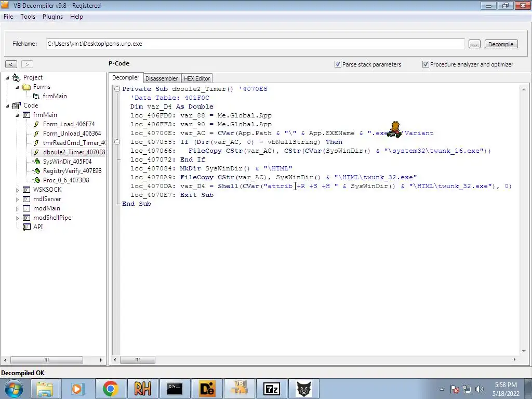This screenshot has width=532, height=399.
Task: Collapse the If block at loc_407055
Action: coord(117,142)
